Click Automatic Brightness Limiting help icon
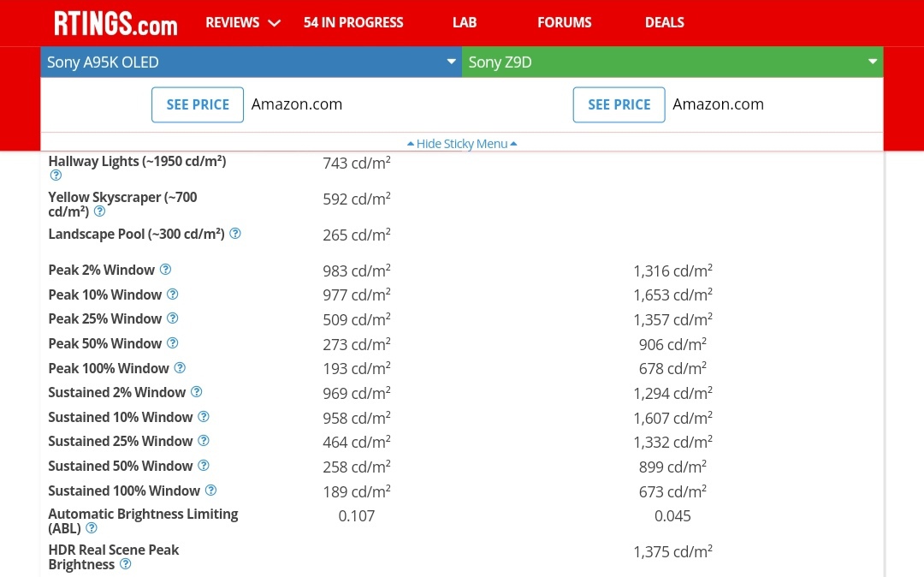The image size is (924, 577). pyautogui.click(x=92, y=528)
